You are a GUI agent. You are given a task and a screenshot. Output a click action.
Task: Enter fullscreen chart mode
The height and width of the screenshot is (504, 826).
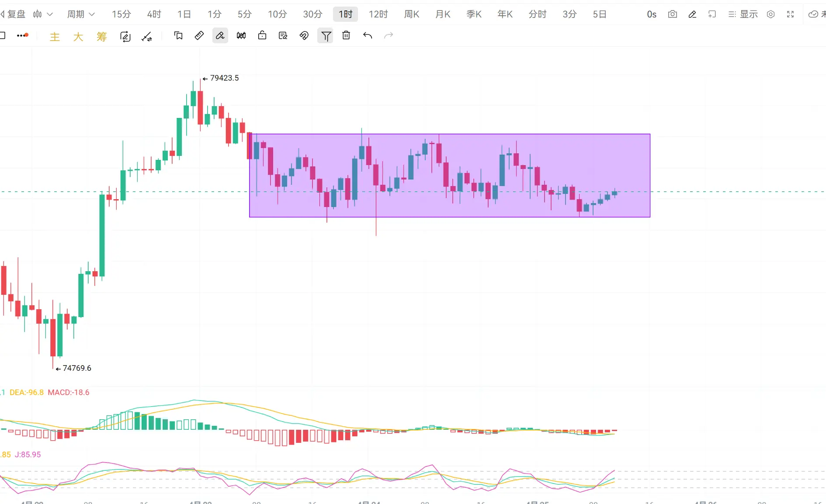790,14
